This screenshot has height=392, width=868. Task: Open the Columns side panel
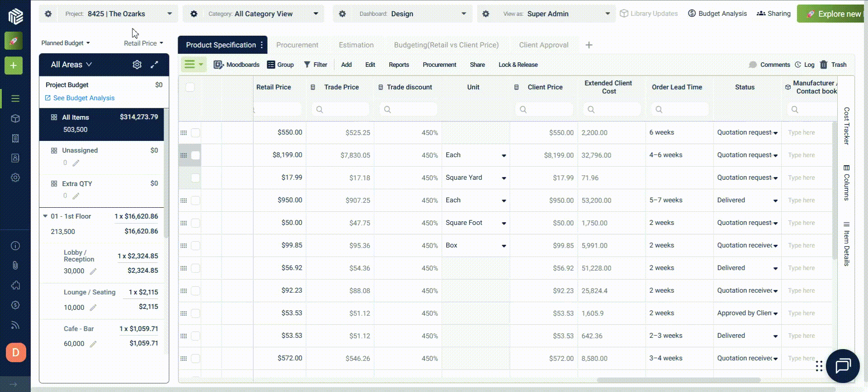846,183
